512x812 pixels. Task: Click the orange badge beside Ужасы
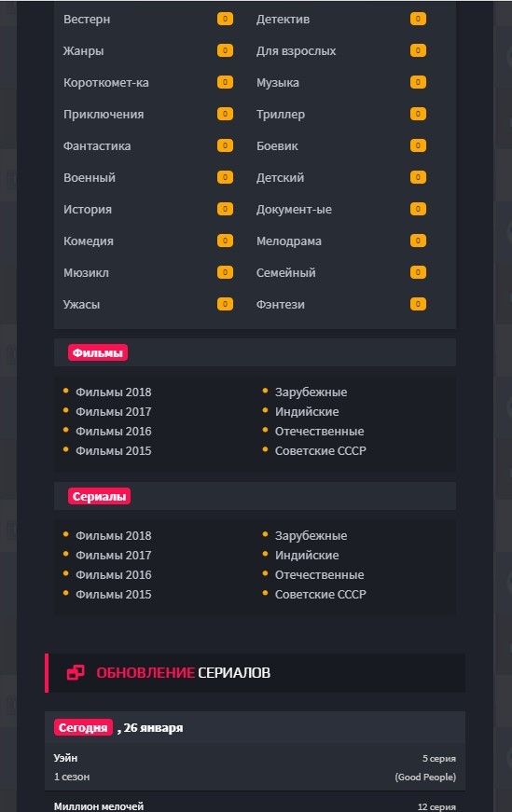pos(225,304)
